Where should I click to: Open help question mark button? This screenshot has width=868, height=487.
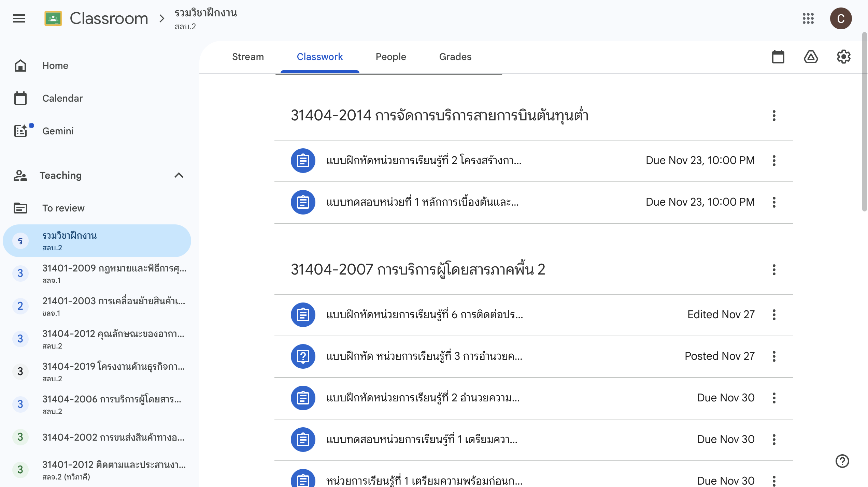842,461
